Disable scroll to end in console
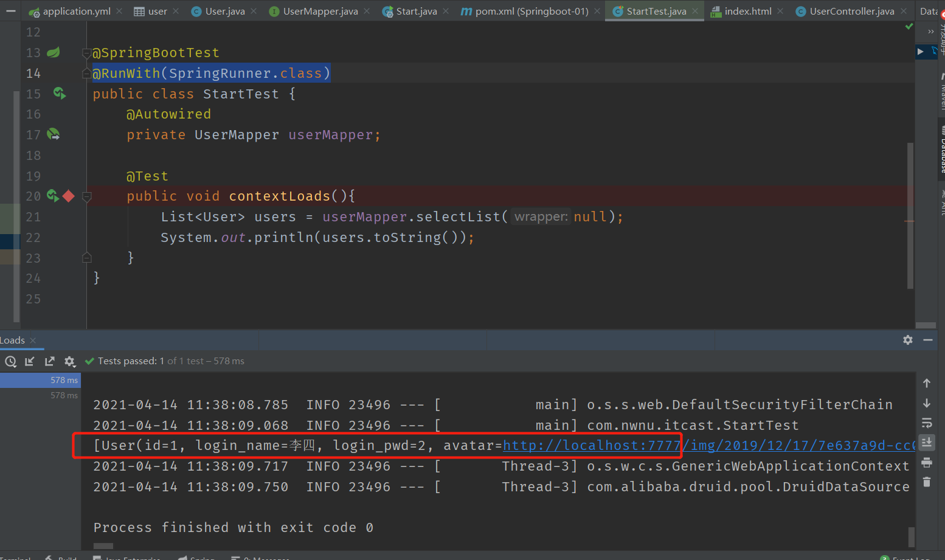The height and width of the screenshot is (560, 945). 927,443
